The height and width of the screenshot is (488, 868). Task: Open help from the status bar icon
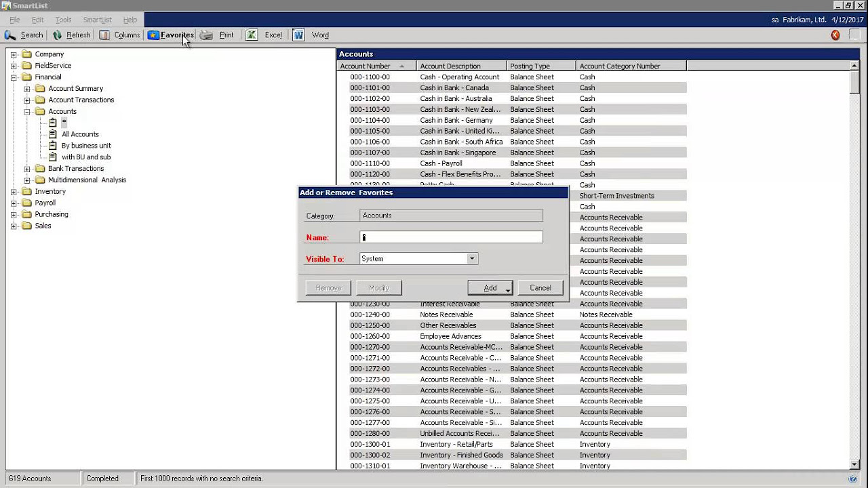coord(853,479)
